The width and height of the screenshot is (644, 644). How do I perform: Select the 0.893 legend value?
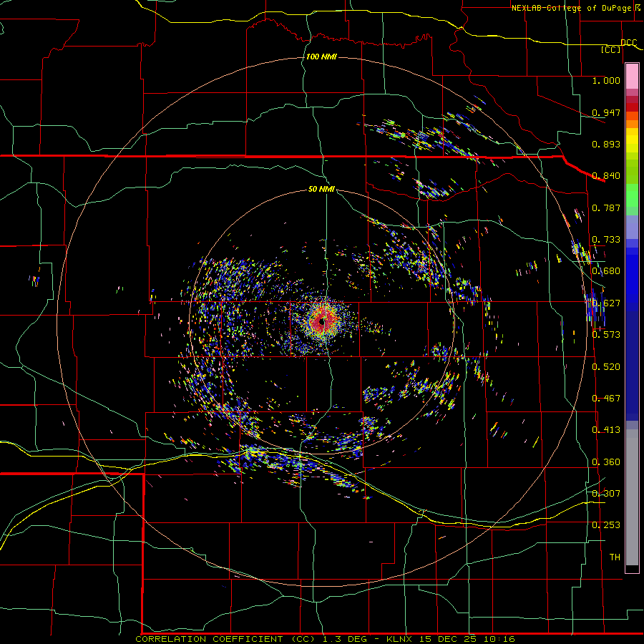point(606,144)
